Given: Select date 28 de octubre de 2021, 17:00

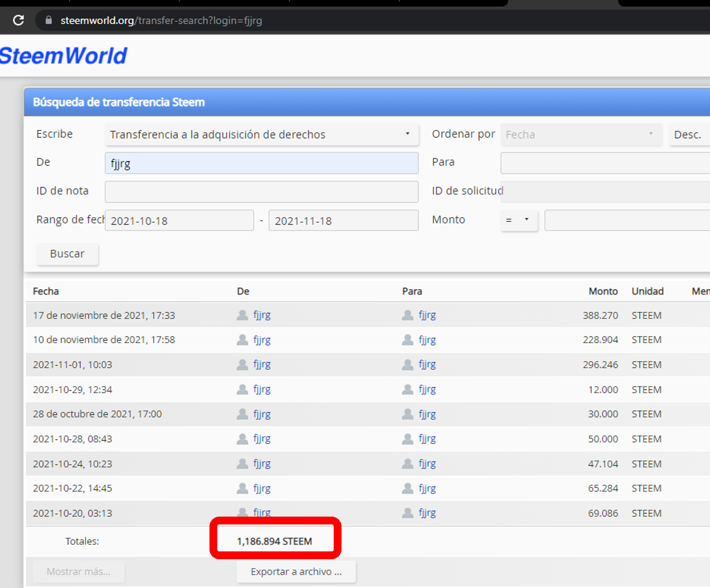Looking at the screenshot, I should tap(97, 414).
